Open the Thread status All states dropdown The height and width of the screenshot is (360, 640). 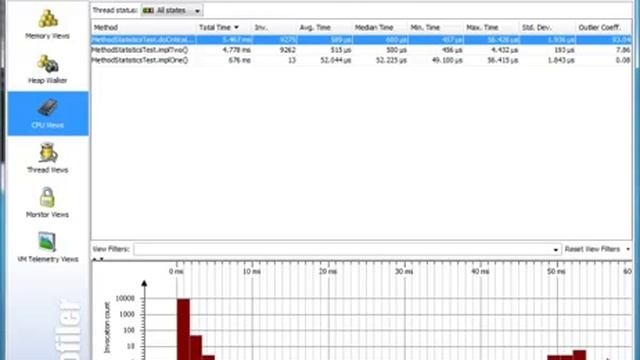point(172,11)
